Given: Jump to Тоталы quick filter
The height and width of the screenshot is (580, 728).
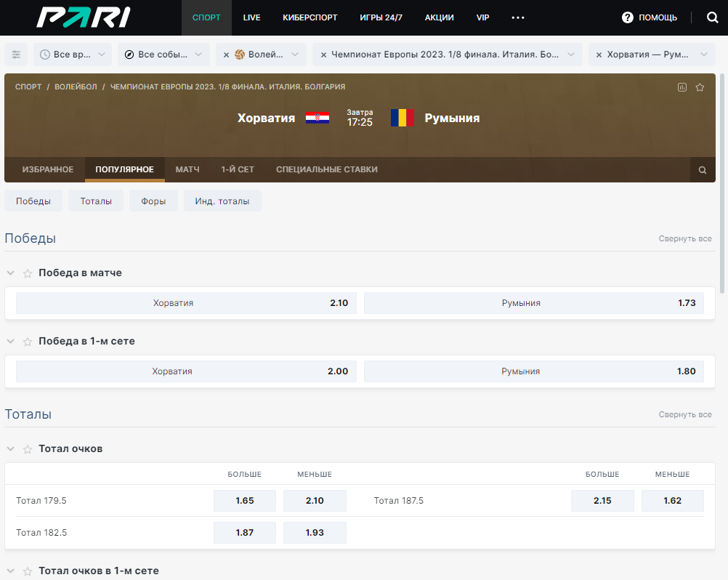Looking at the screenshot, I should (96, 201).
